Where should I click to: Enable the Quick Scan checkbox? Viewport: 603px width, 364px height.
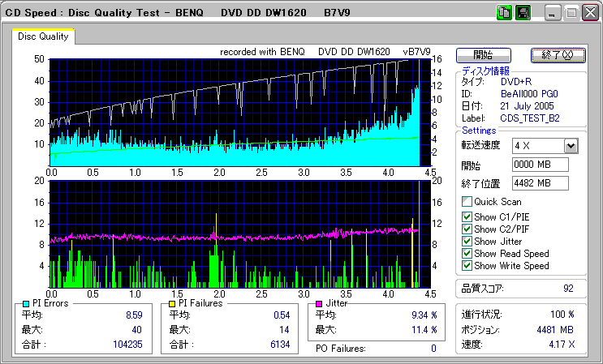point(467,202)
